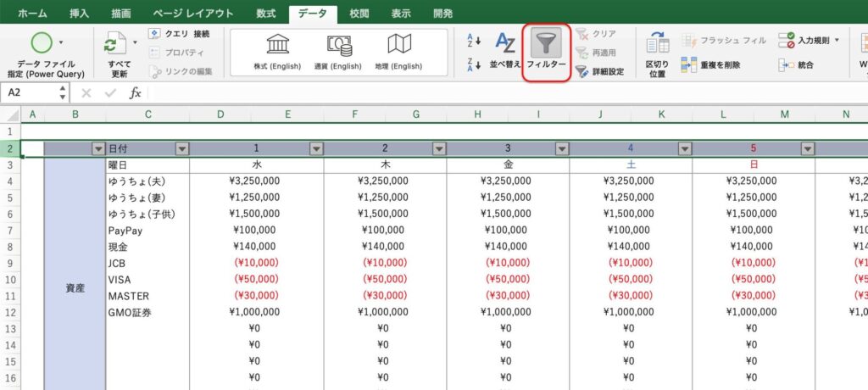Select the Stocks (株式) data type icon

pyautogui.click(x=277, y=46)
